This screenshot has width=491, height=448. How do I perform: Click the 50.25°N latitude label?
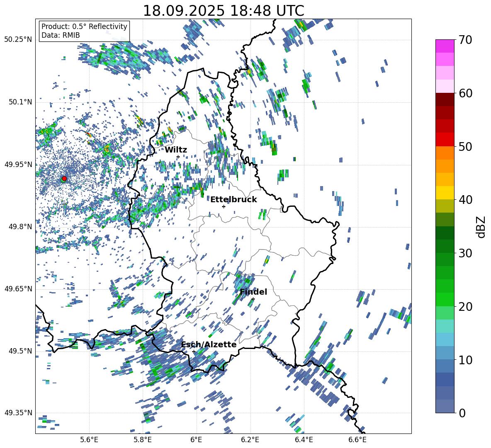(18, 40)
